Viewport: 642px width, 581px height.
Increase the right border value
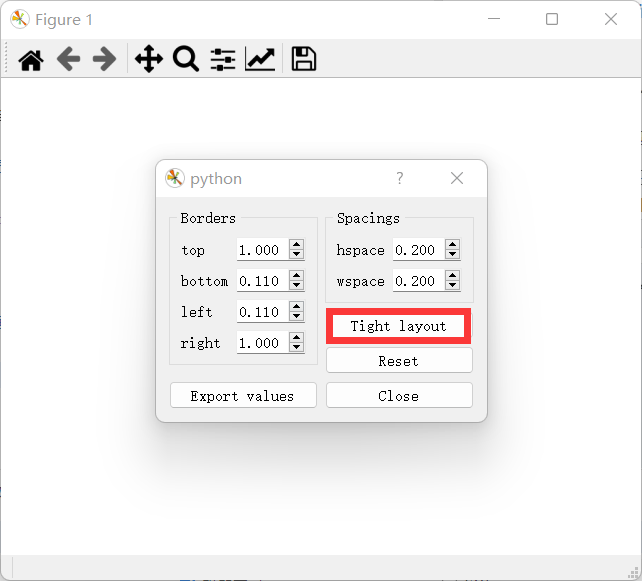click(296, 337)
